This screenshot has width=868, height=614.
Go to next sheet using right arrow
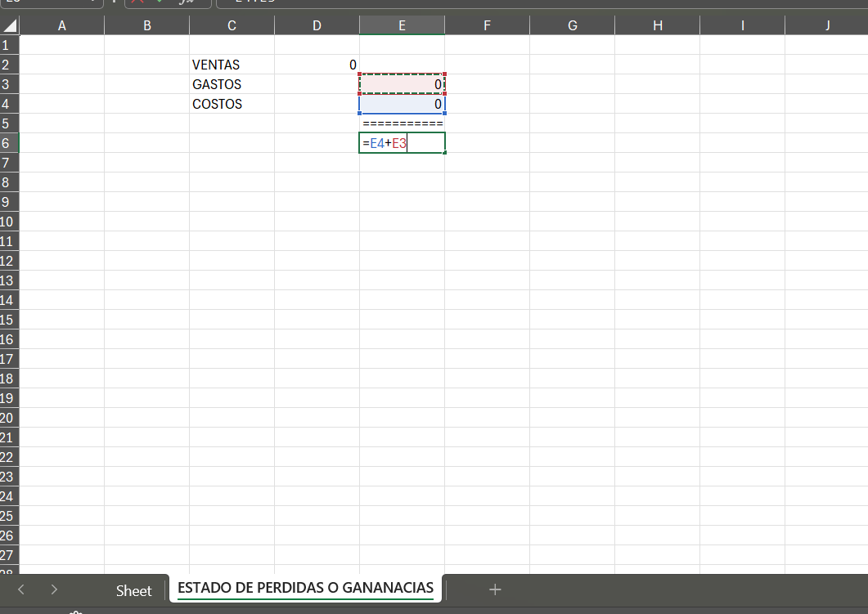pos(54,589)
